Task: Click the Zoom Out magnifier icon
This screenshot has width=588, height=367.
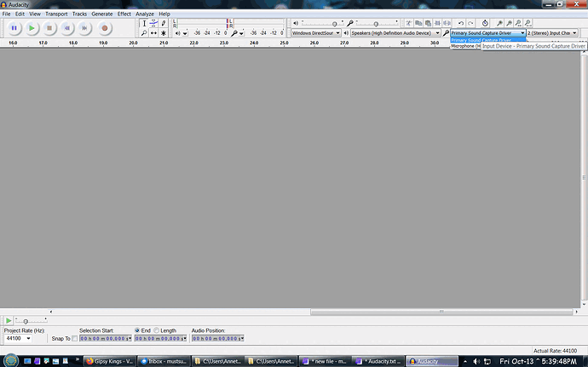Action: [x=509, y=23]
